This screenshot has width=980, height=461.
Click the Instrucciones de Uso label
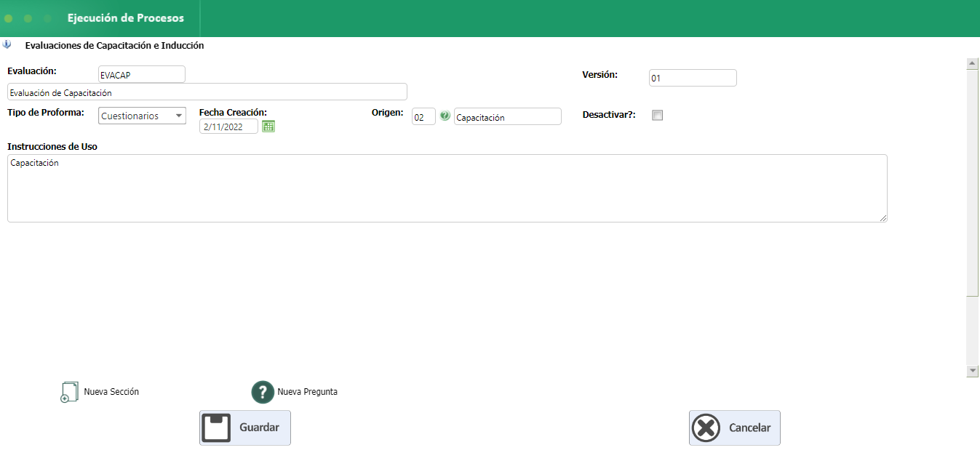[52, 146]
